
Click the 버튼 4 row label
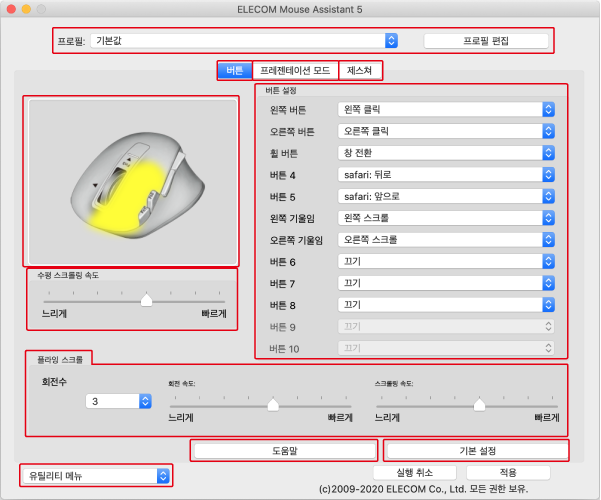[282, 175]
